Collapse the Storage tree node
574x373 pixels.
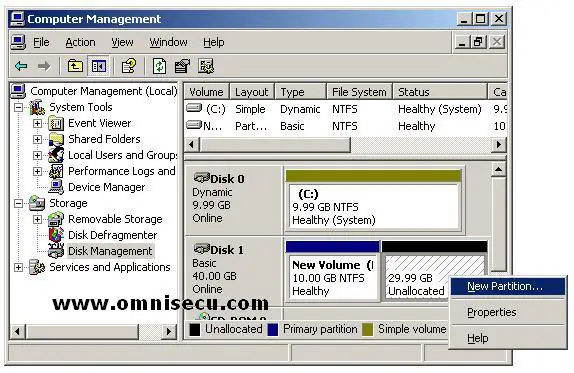[18, 204]
